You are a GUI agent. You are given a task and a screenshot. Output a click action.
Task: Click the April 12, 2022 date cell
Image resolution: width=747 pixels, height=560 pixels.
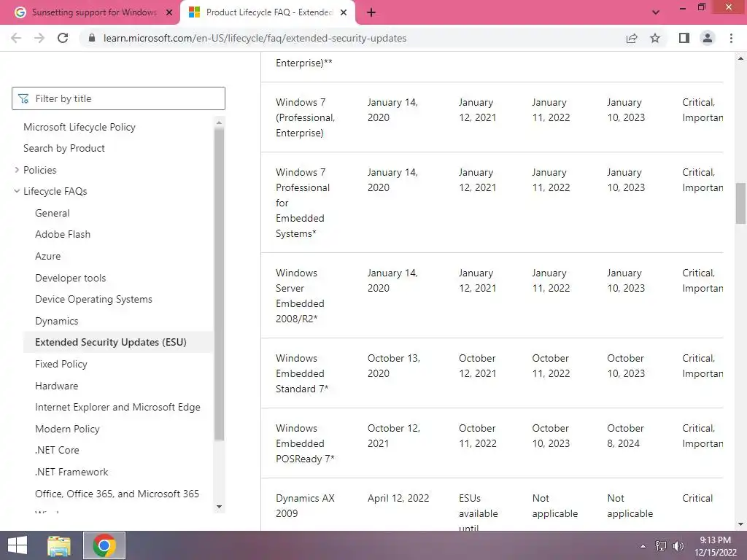(x=398, y=498)
